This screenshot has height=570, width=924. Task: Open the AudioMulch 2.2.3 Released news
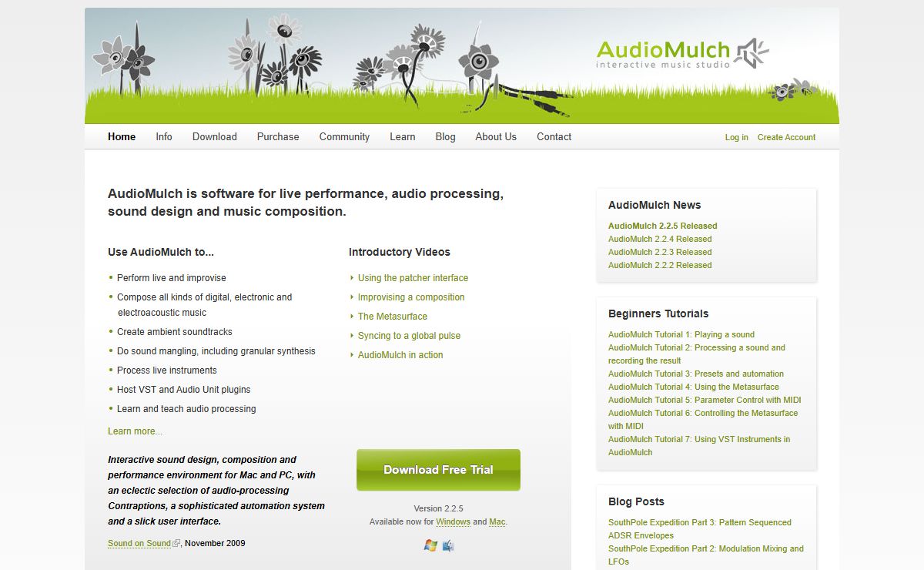[660, 252]
